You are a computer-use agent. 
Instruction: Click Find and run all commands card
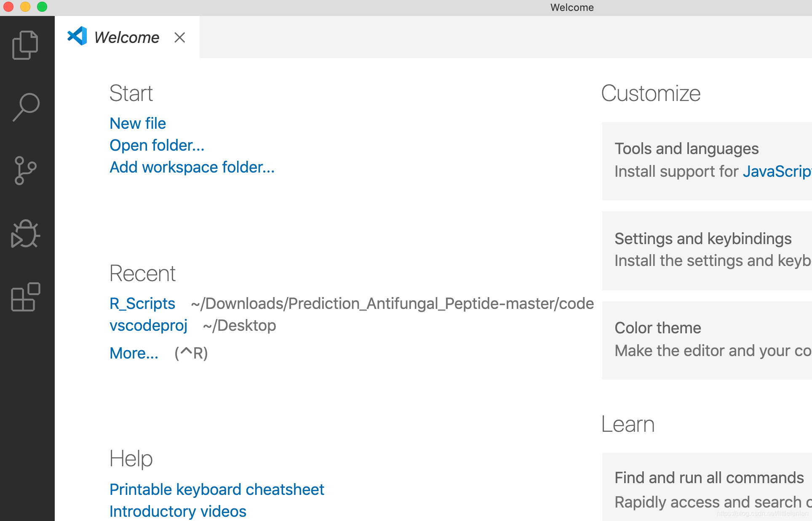(x=707, y=488)
